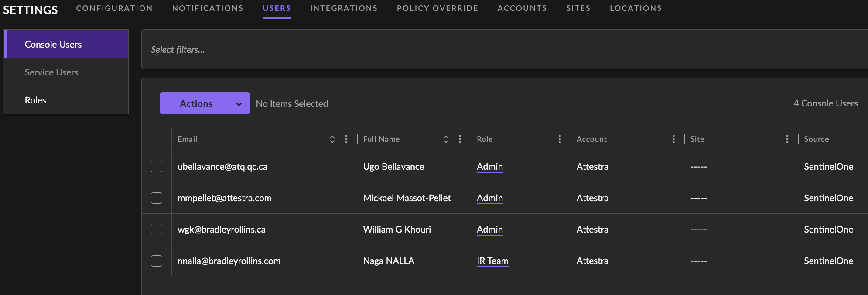Open Roles in the sidebar

click(35, 100)
